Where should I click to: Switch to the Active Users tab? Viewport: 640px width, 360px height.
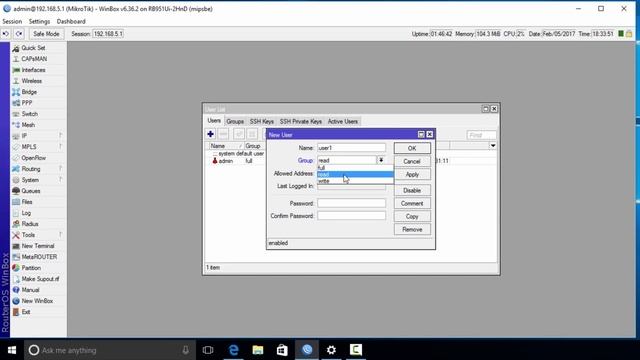pos(342,122)
